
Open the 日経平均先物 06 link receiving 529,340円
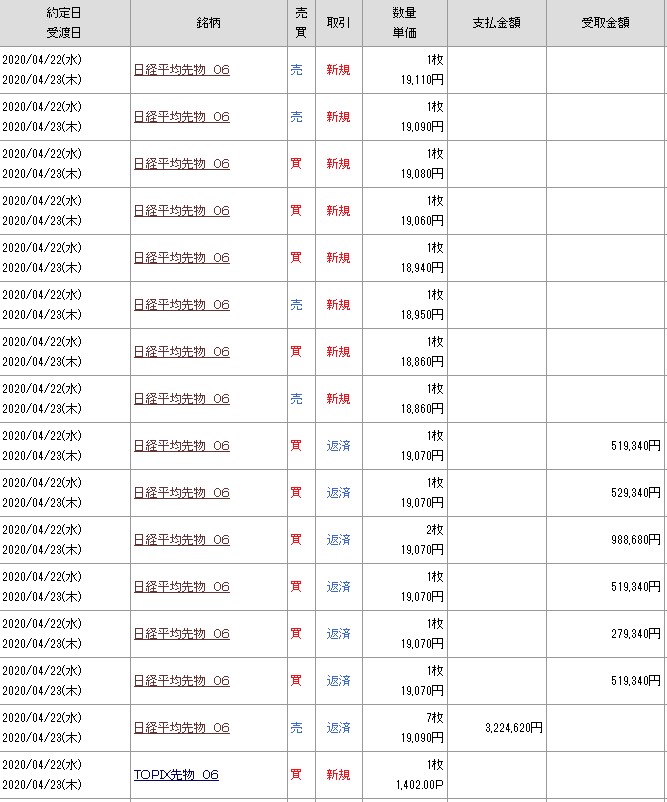(x=181, y=493)
